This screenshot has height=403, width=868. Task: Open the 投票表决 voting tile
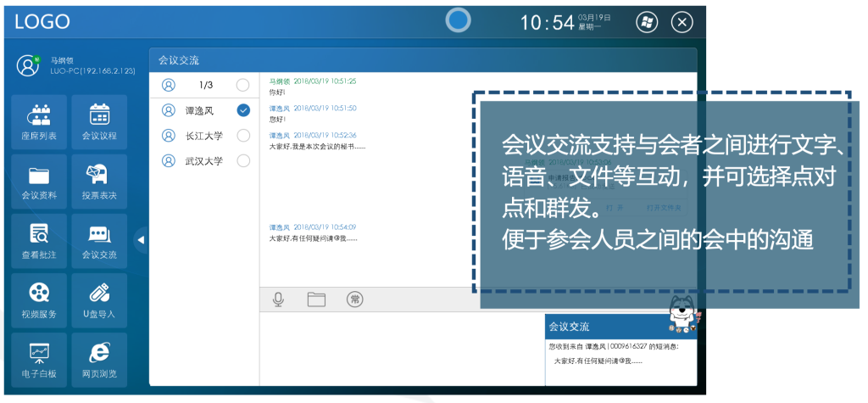click(99, 182)
